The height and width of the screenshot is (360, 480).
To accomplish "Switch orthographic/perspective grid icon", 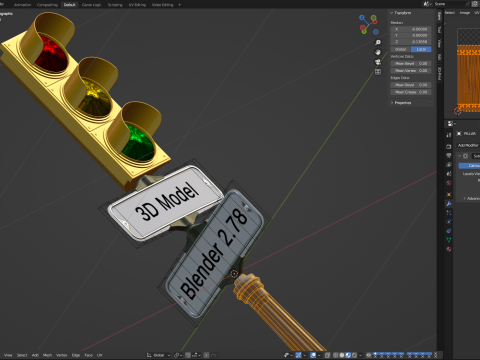I will 378,72.
